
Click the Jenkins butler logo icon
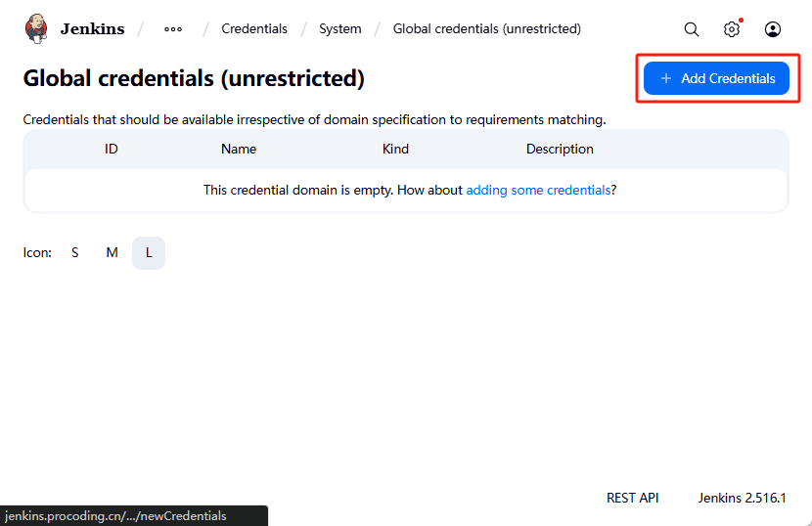pyautogui.click(x=36, y=28)
